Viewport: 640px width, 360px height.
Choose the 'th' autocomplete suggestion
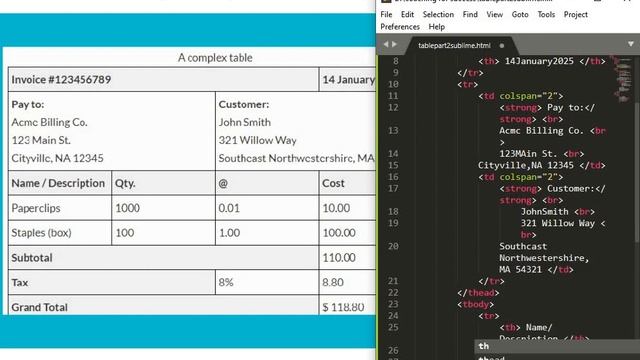557,346
